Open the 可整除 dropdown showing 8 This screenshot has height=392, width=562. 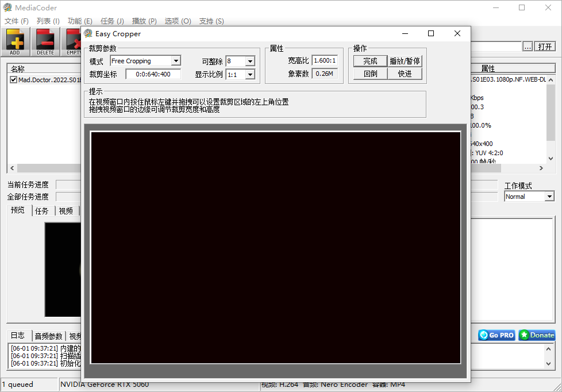pos(250,62)
